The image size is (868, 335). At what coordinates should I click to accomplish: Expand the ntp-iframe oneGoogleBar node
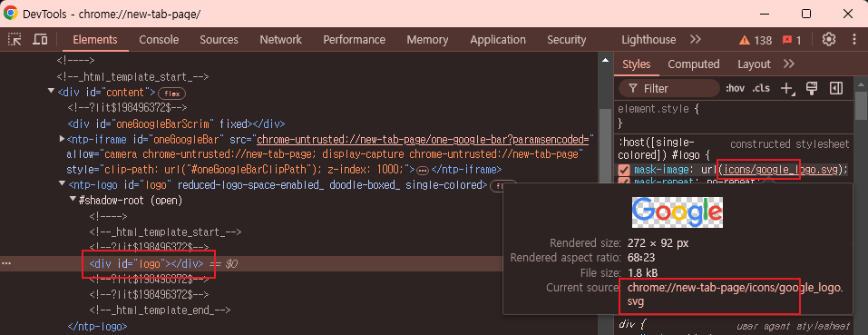62,138
